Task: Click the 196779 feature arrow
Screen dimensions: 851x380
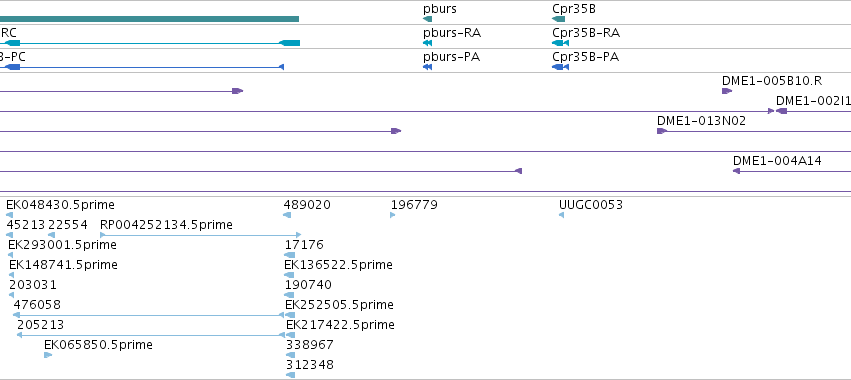Action: point(392,215)
